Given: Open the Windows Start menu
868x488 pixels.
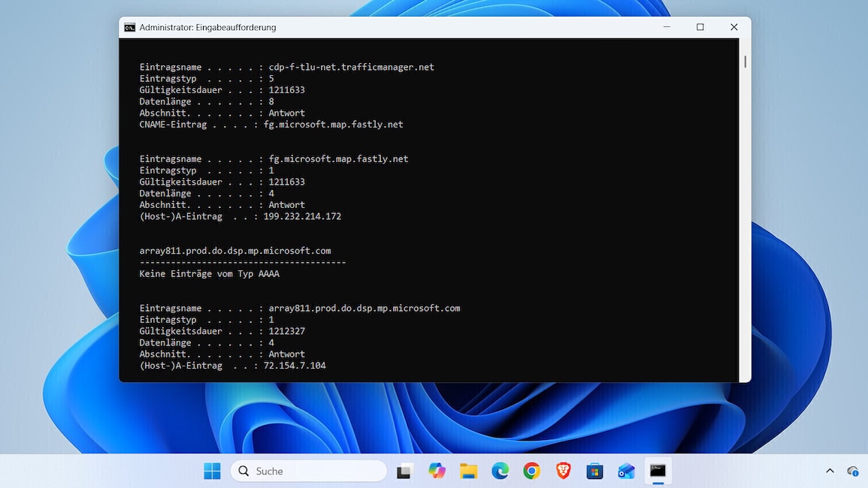Looking at the screenshot, I should click(212, 471).
